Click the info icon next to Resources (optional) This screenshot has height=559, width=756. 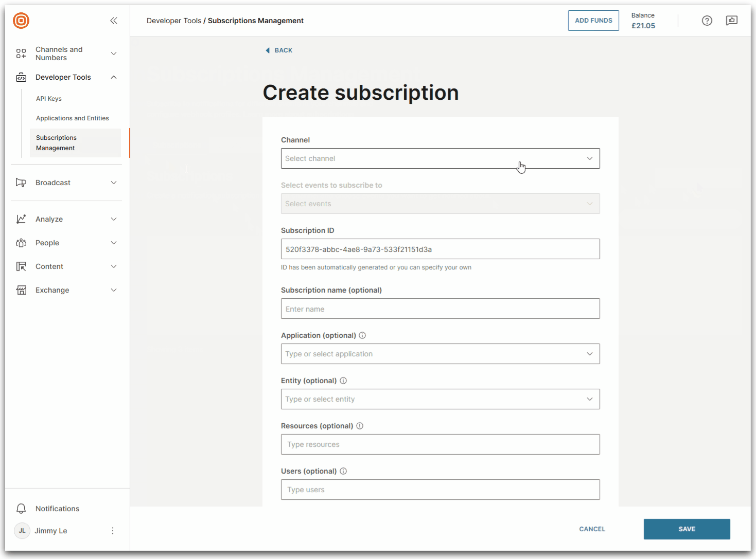tap(360, 426)
